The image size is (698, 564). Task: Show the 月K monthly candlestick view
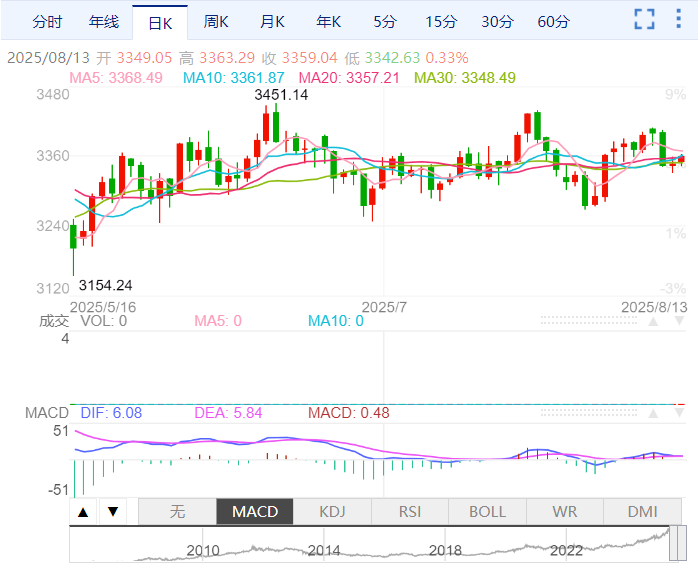pos(272,21)
